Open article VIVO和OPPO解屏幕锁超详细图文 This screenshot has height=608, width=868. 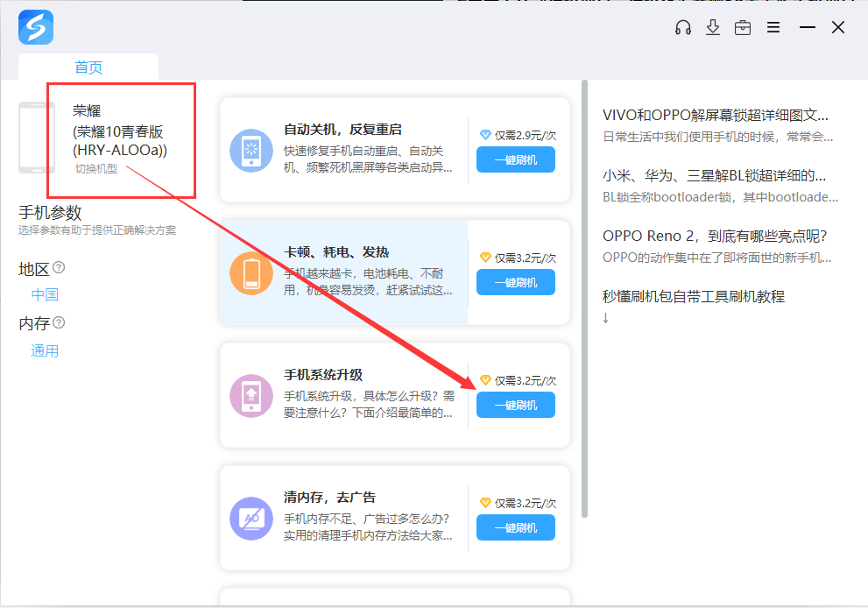pyautogui.click(x=716, y=115)
